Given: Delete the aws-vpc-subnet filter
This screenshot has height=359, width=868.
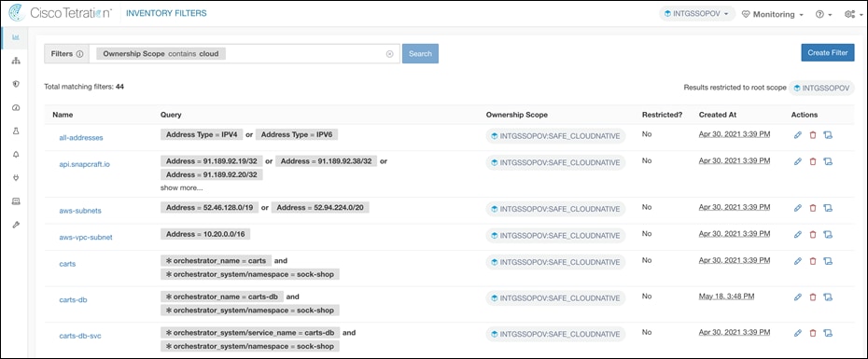Looking at the screenshot, I should [x=813, y=235].
